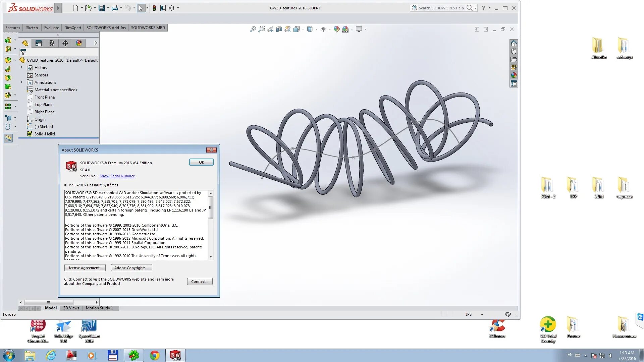Open the View Settings dropdown arrow
The width and height of the screenshot is (644, 362).
[x=366, y=29]
